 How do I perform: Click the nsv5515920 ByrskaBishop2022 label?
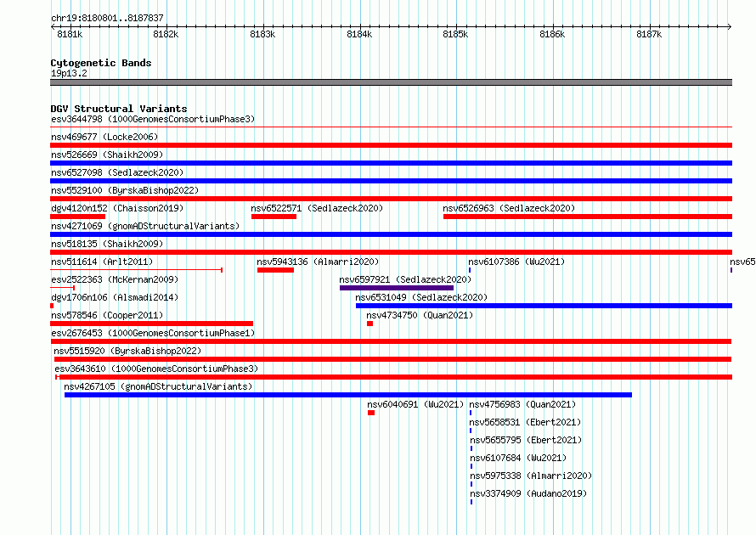[x=127, y=351]
